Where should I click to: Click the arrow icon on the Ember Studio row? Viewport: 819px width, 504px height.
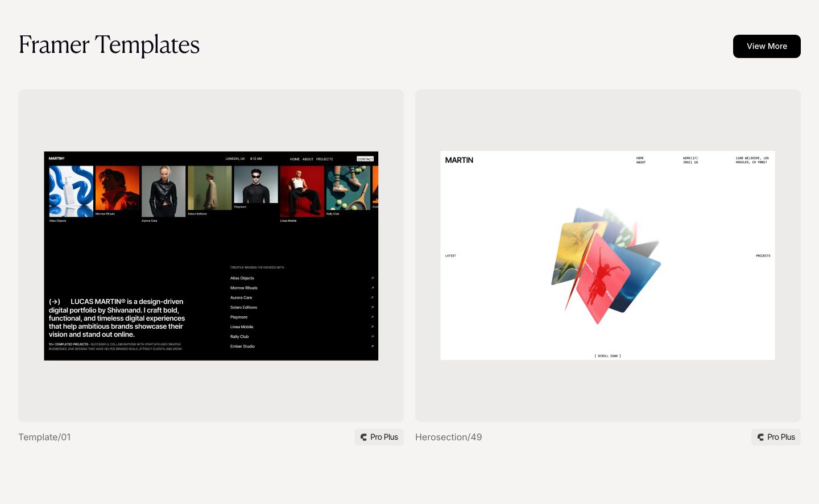373,346
